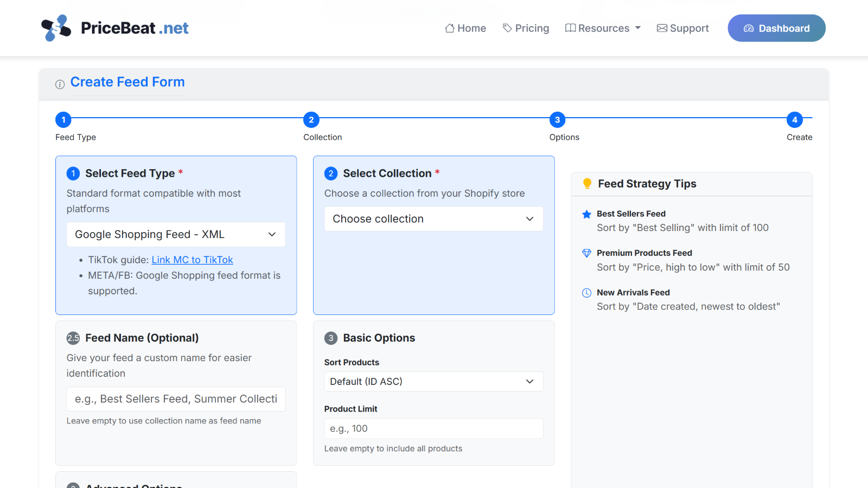Open the Google Shopping Feed type dropdown

point(176,234)
